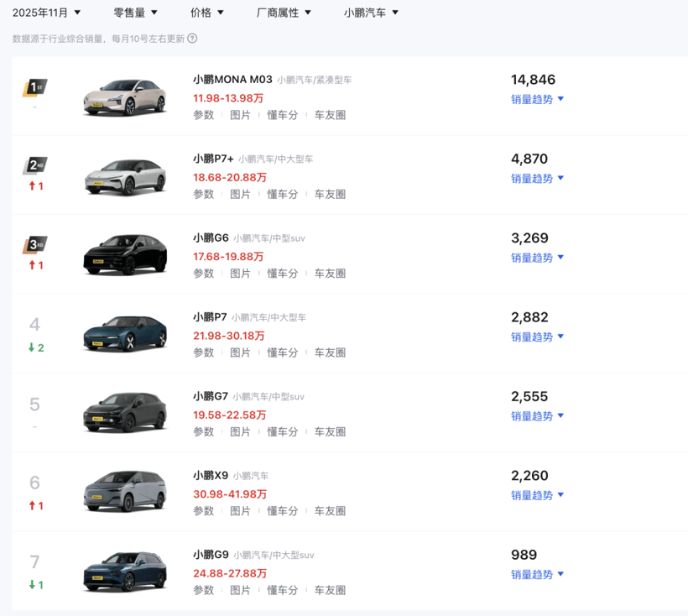Click the 11.98-13.98万 price link

point(227,97)
